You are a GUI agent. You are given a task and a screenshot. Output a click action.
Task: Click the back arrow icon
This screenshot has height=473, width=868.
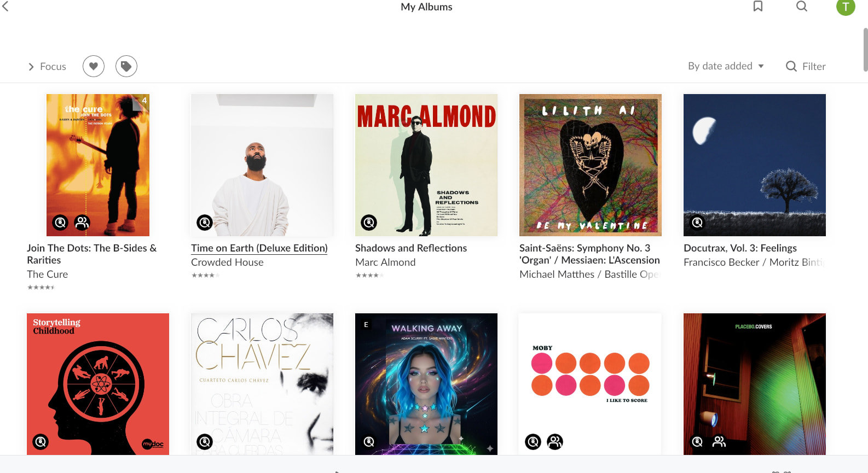coord(6,7)
